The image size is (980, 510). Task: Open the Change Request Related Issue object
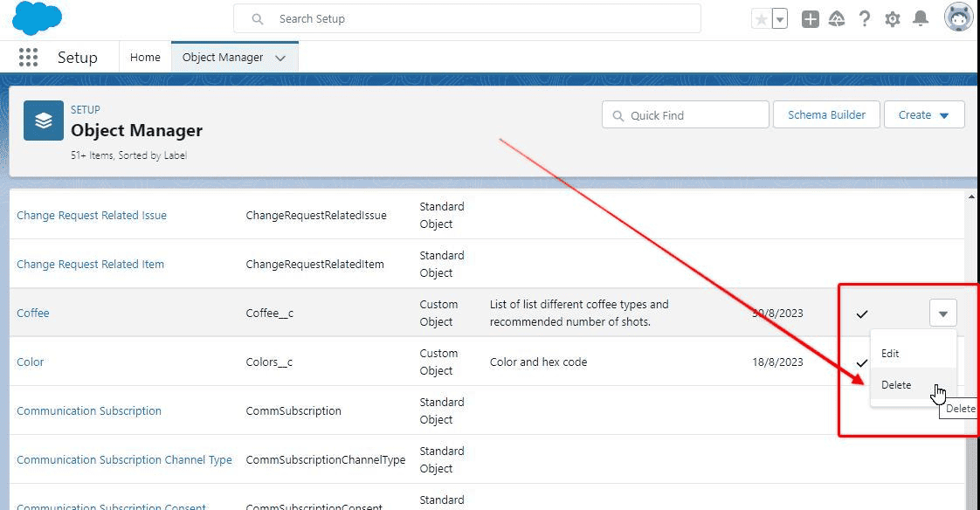92,216
